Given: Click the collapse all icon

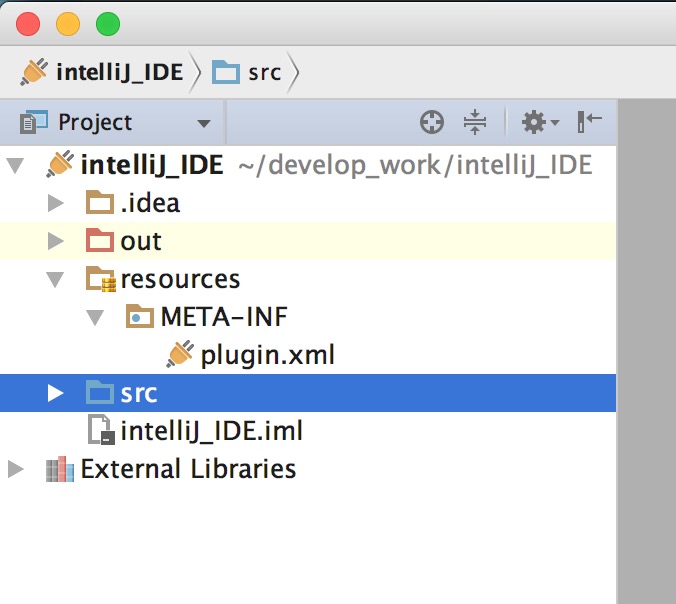Looking at the screenshot, I should (x=474, y=123).
